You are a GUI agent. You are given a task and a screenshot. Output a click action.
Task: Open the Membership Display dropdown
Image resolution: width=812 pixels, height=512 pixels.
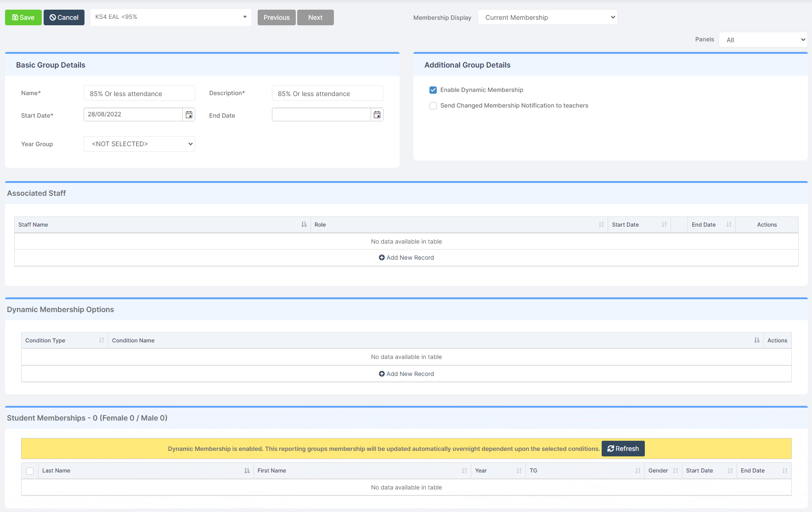pyautogui.click(x=547, y=17)
